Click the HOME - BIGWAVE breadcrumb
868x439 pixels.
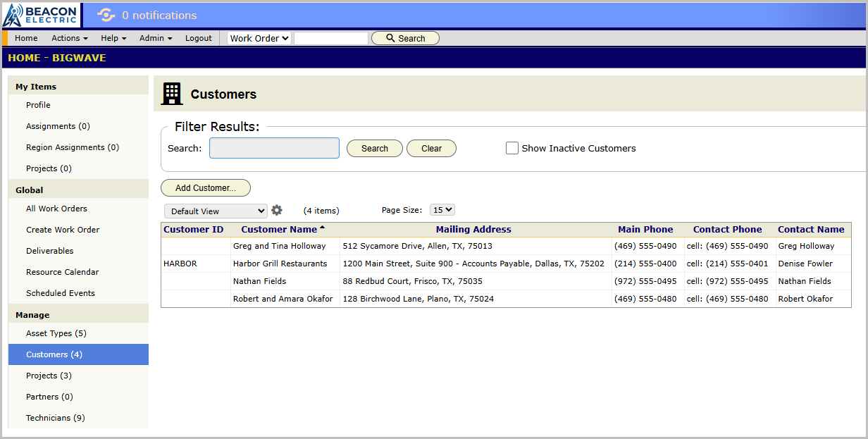[x=57, y=58]
